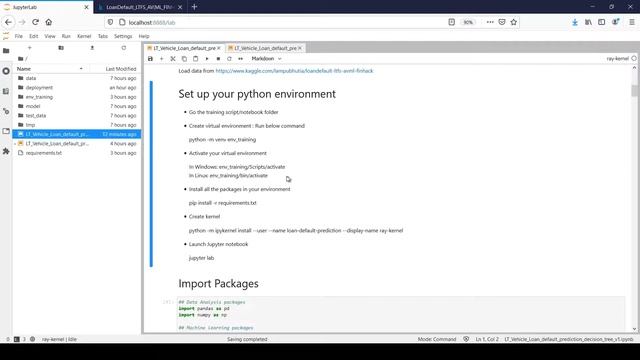Sort files by the Name column header
Image resolution: width=640 pixels, height=360 pixels.
point(49,69)
